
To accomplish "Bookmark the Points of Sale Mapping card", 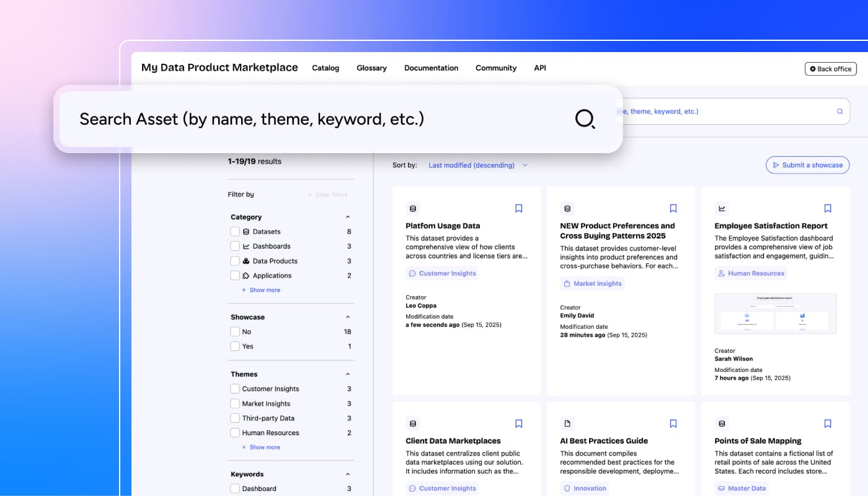I will click(x=828, y=423).
